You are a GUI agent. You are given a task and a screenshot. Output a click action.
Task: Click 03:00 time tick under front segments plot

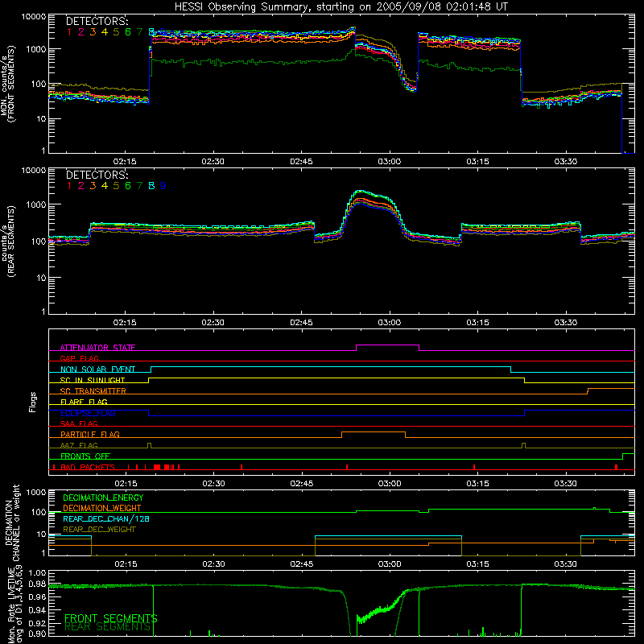[390, 162]
